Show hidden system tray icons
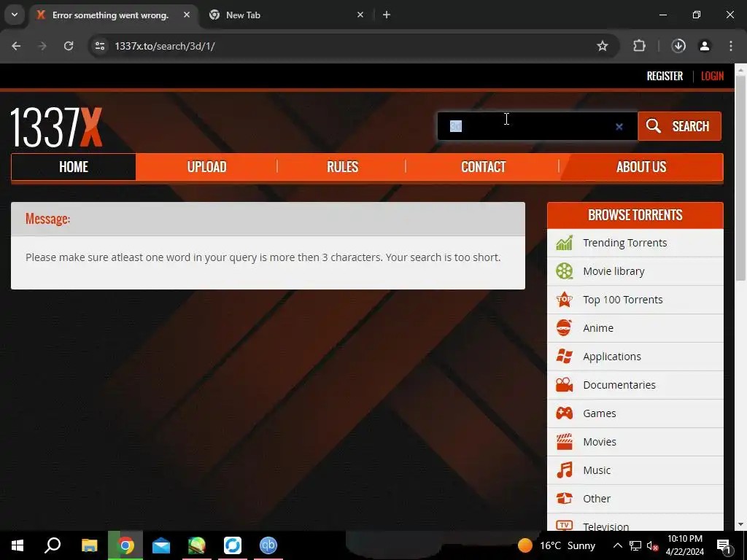This screenshot has width=747, height=560. click(617, 545)
